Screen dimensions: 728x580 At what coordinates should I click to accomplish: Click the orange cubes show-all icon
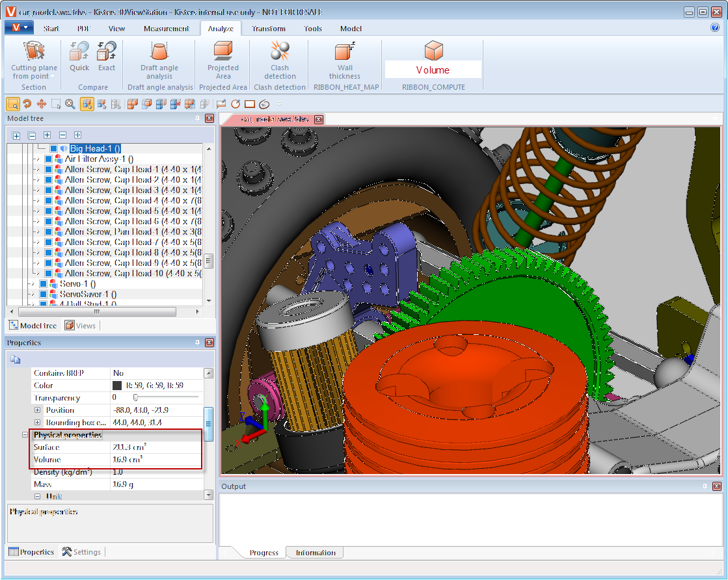pyautogui.click(x=132, y=104)
